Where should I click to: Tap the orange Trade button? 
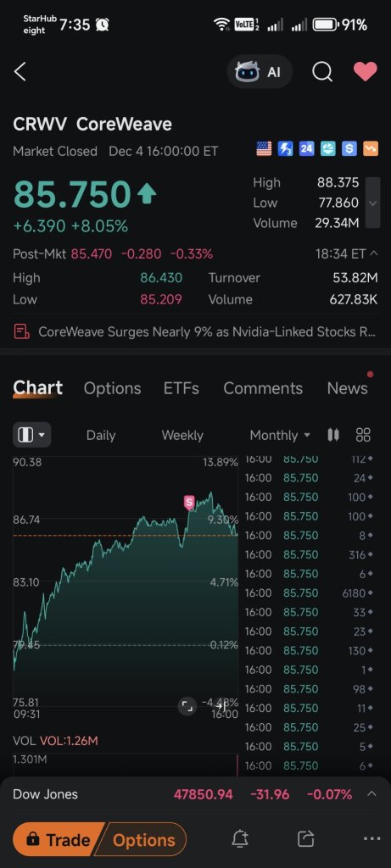[x=59, y=840]
